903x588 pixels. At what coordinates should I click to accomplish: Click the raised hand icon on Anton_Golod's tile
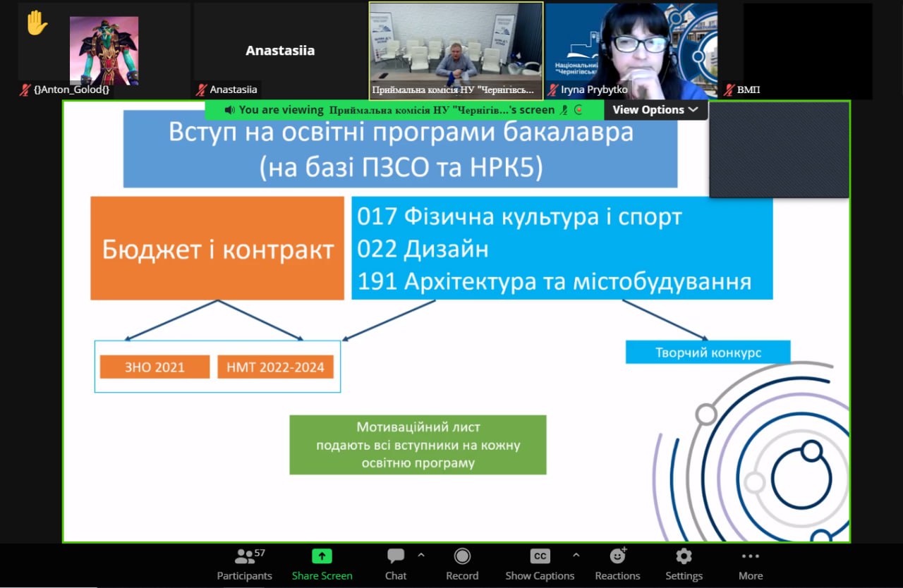(37, 23)
